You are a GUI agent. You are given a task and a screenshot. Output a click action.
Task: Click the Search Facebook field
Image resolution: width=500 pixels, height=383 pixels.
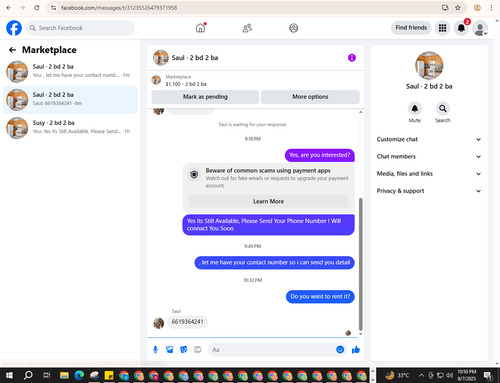[x=80, y=28]
